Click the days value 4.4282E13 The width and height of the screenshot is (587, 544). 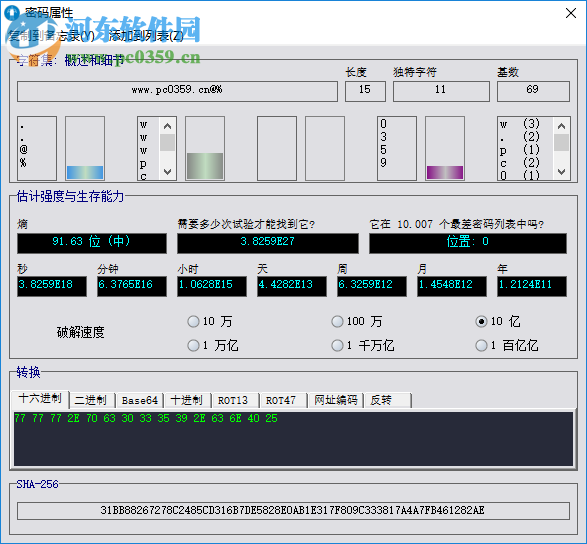point(292,286)
